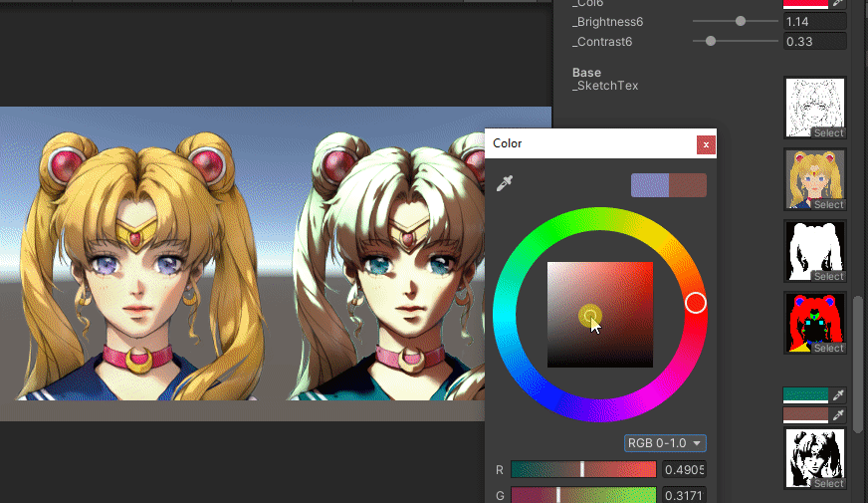This screenshot has width=868, height=503.
Task: Click the eyedropper beside the brown swatch
Action: (838, 414)
